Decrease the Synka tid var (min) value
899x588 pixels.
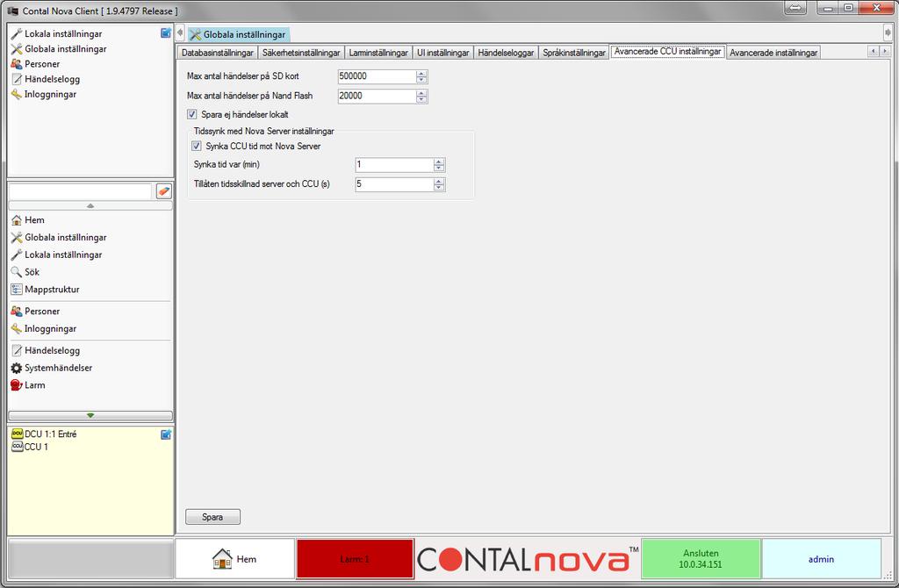pyautogui.click(x=439, y=169)
